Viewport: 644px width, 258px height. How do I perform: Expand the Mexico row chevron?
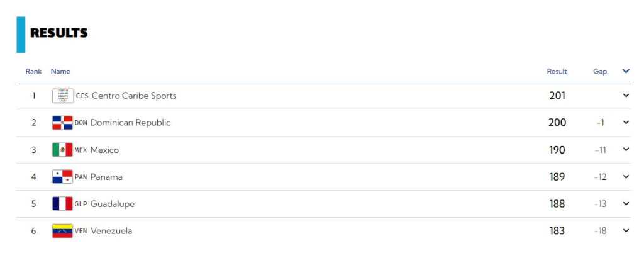pos(626,150)
